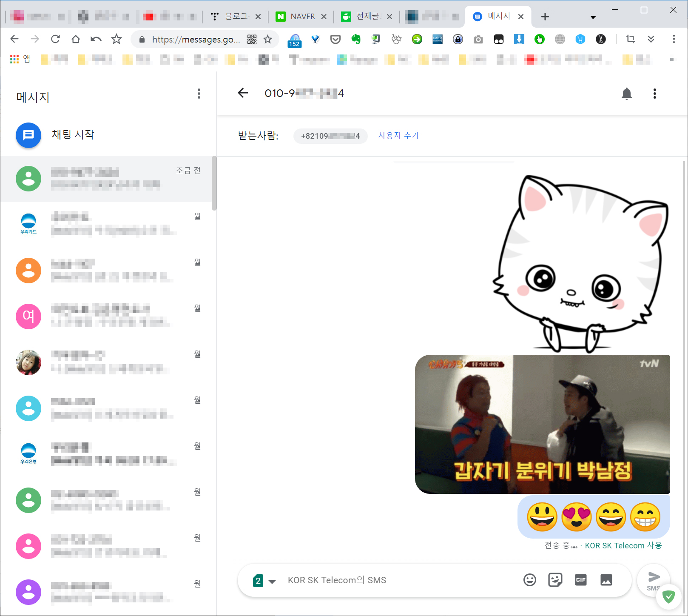Click the 사용자 추가 (add user) link
688x616 pixels.
pyautogui.click(x=399, y=135)
